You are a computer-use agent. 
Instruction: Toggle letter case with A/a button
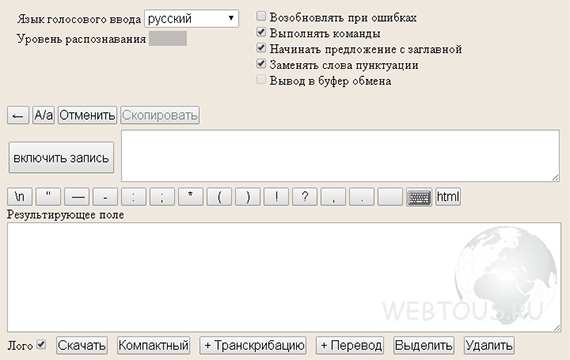coord(43,116)
